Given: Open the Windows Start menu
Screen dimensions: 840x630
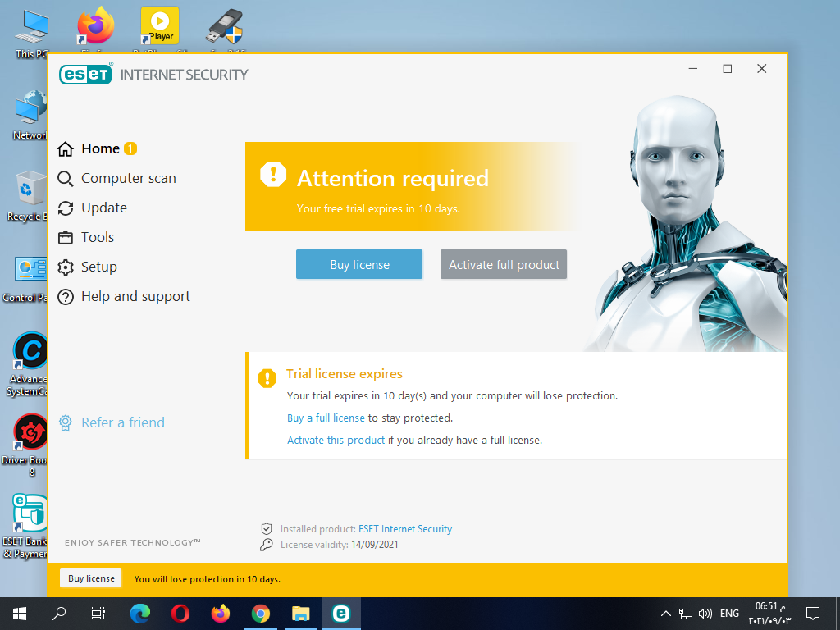Looking at the screenshot, I should (20, 614).
